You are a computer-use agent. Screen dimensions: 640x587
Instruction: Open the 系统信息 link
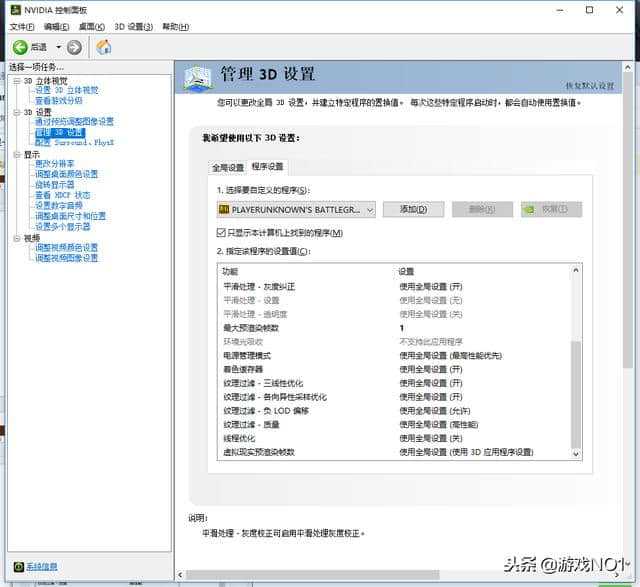click(42, 567)
